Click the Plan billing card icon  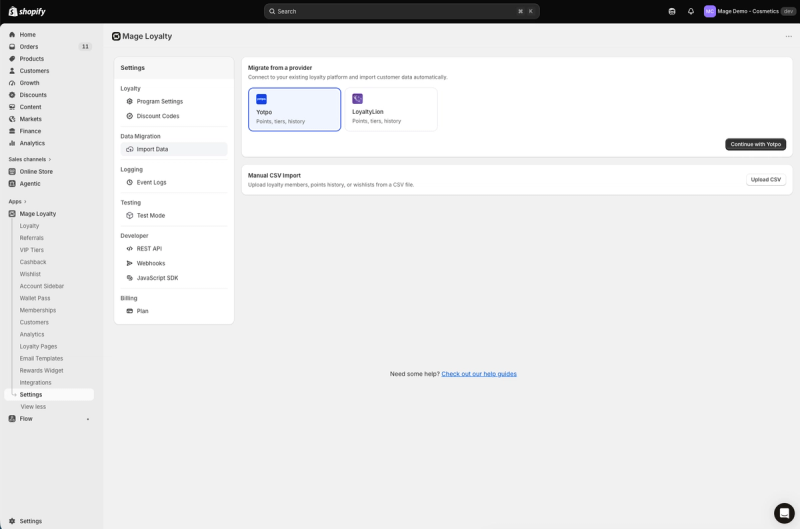click(130, 311)
